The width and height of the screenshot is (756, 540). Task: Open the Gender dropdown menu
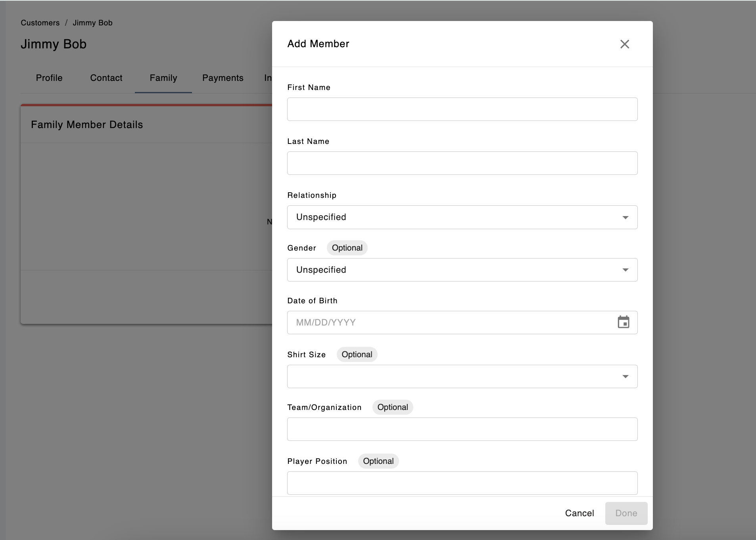point(462,270)
